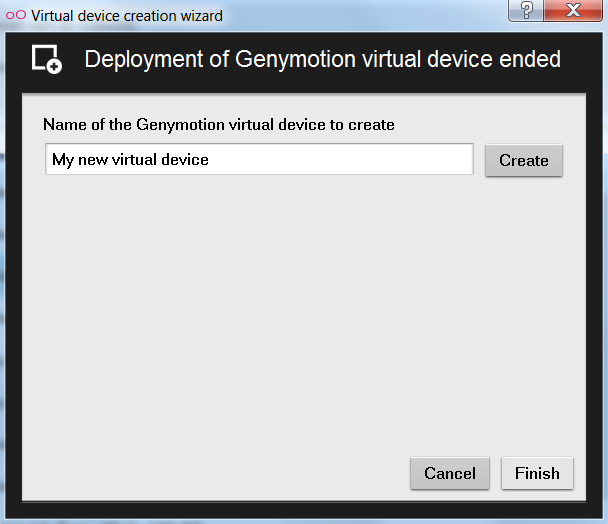Click the blank space after the name field's text
The image size is (608, 524).
pos(350,160)
